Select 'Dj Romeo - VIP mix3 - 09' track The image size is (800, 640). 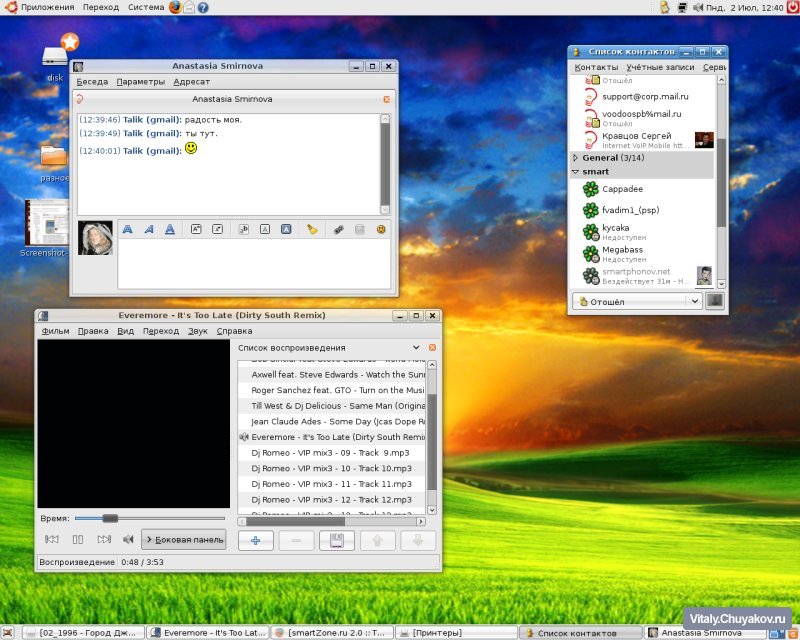pyautogui.click(x=332, y=453)
